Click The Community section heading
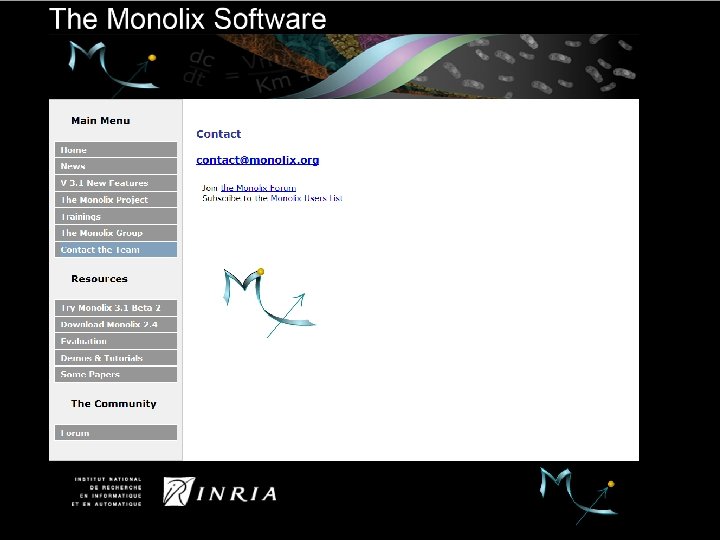 pos(113,404)
